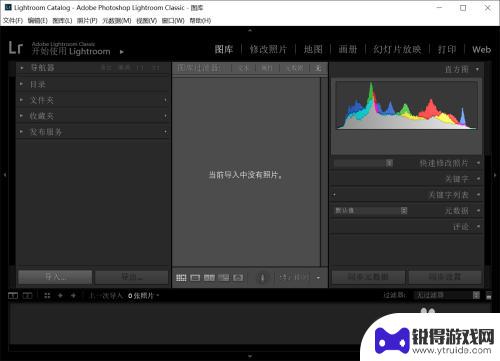Click the second window display icon in filmstrip

pyautogui.click(x=27, y=296)
